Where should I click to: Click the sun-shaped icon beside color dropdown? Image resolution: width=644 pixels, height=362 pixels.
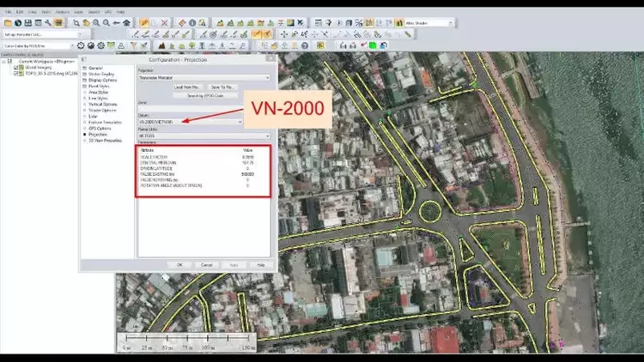click(x=81, y=45)
